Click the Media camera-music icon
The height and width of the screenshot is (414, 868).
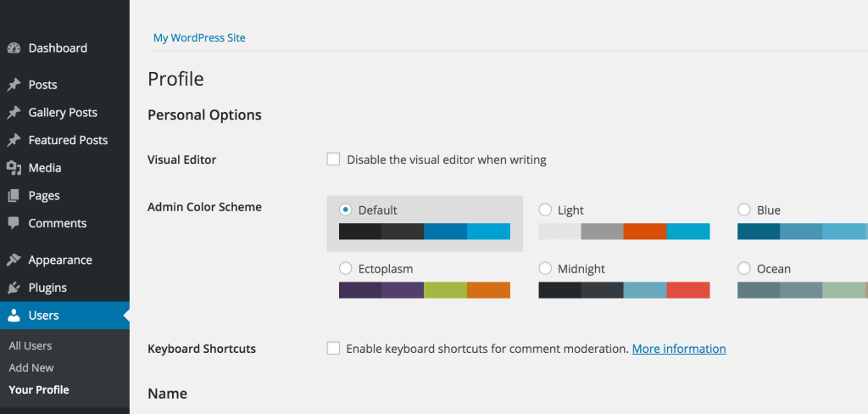[14, 168]
